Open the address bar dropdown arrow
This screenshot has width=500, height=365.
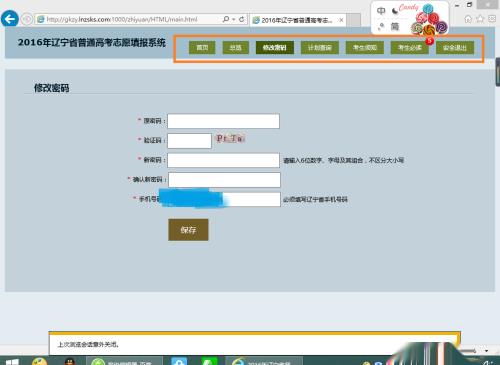coord(234,19)
